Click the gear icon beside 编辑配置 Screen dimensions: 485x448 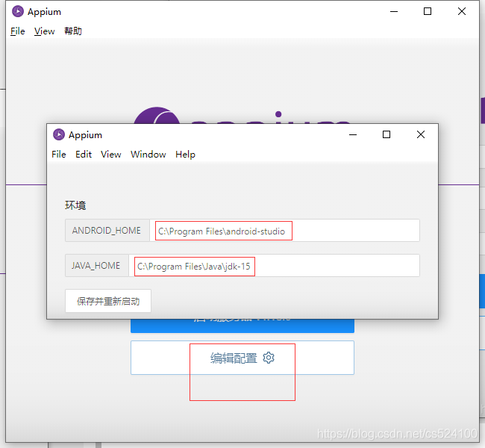[269, 358]
